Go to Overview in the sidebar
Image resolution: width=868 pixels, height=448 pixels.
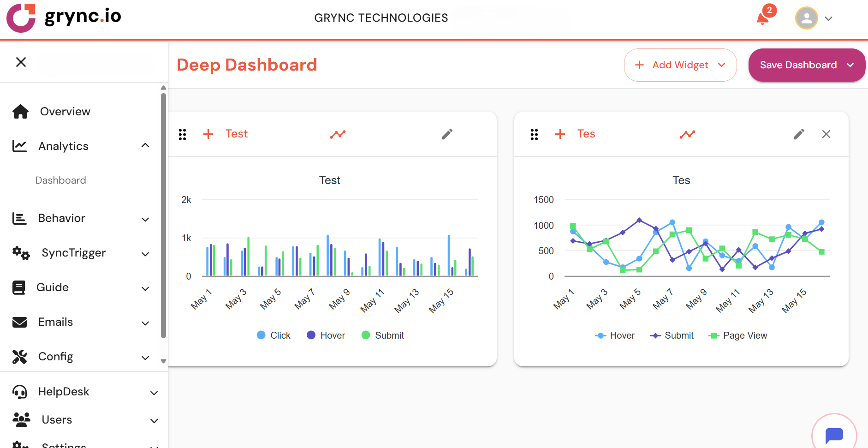point(65,112)
